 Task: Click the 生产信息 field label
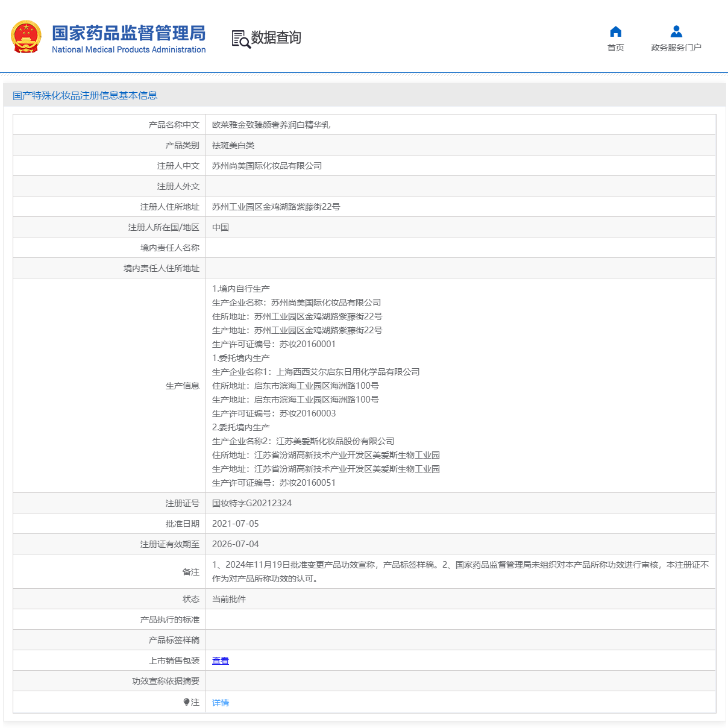pos(183,386)
